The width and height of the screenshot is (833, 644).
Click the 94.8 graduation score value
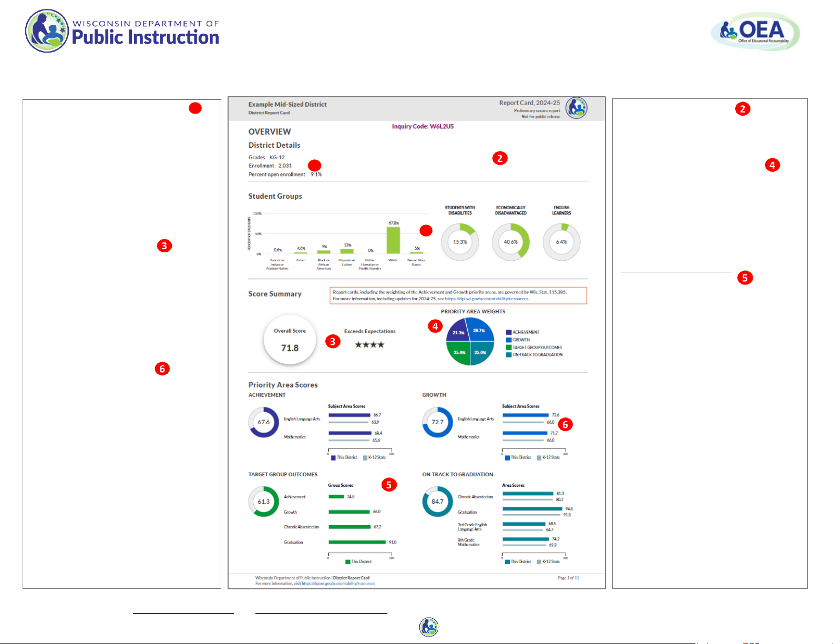(x=569, y=509)
